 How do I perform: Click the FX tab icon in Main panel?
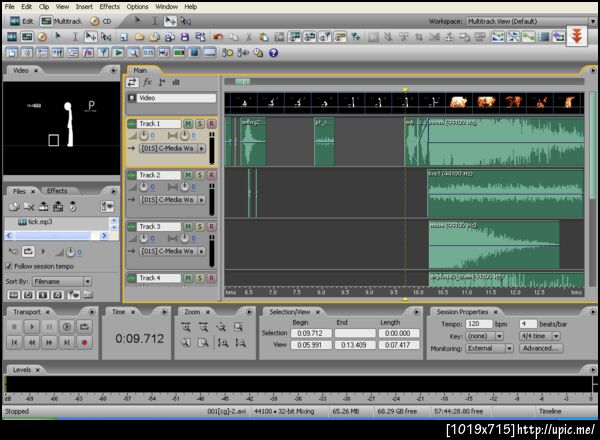pos(147,82)
